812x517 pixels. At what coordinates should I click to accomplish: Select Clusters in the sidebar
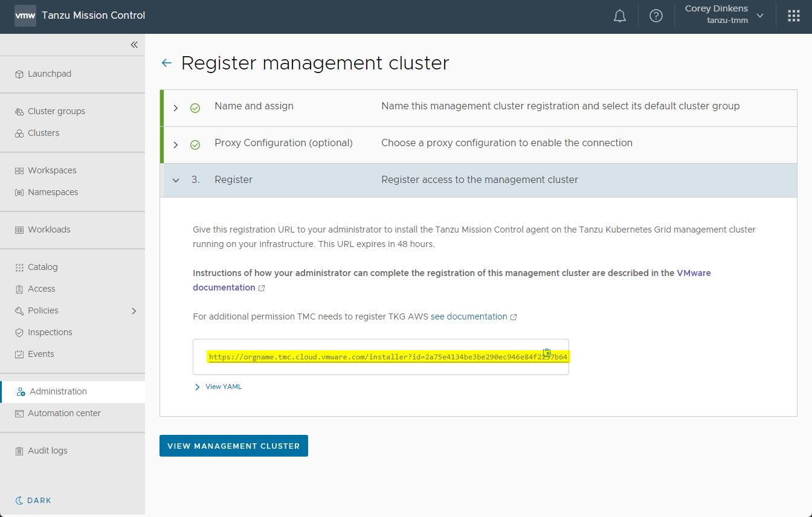click(43, 133)
